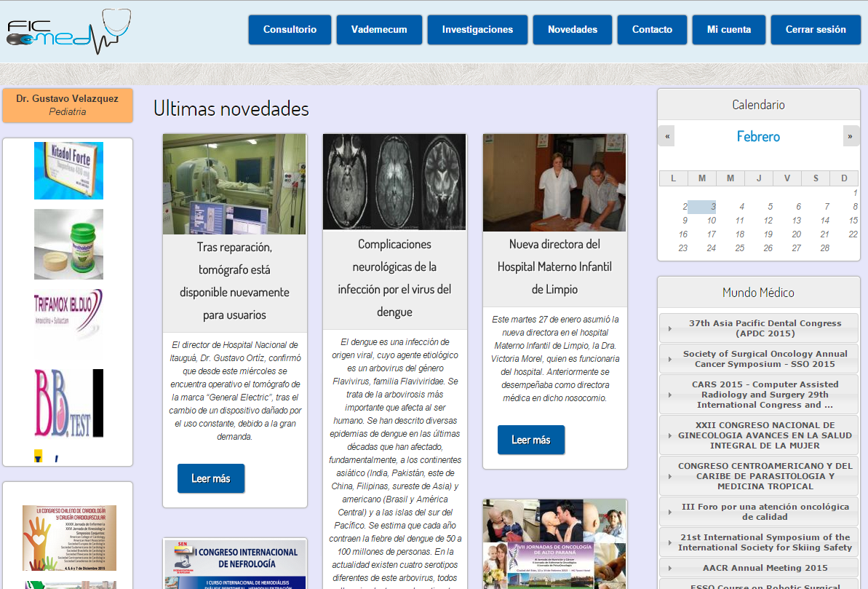
Task: Open the Novedades page
Action: [573, 29]
